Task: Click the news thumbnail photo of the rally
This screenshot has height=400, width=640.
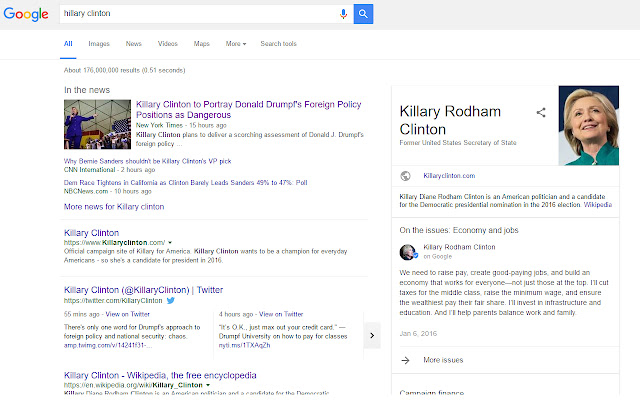Action: tap(97, 124)
